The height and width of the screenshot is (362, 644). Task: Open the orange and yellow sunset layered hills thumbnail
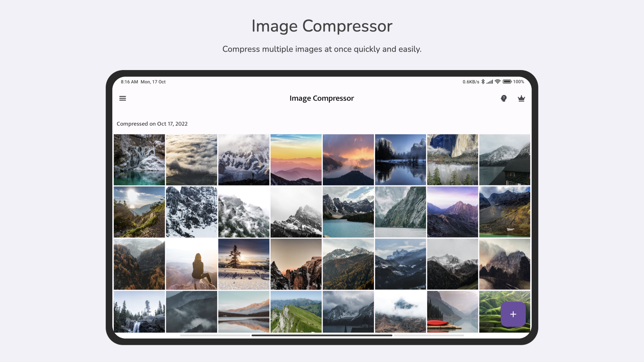pos(296,160)
